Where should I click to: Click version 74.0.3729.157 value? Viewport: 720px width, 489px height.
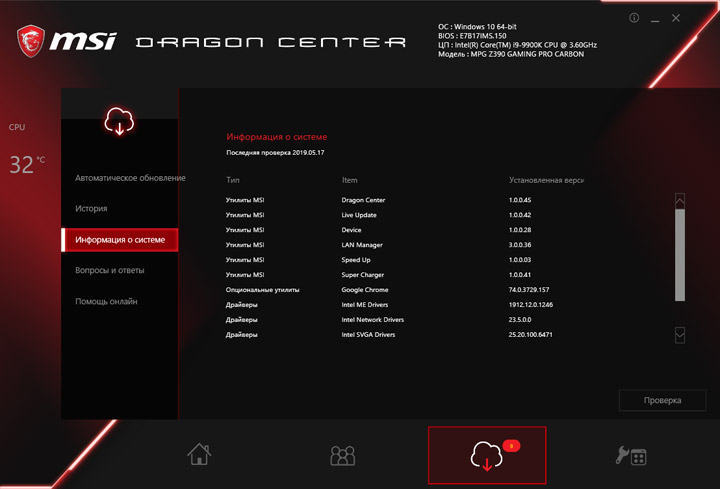tap(529, 290)
